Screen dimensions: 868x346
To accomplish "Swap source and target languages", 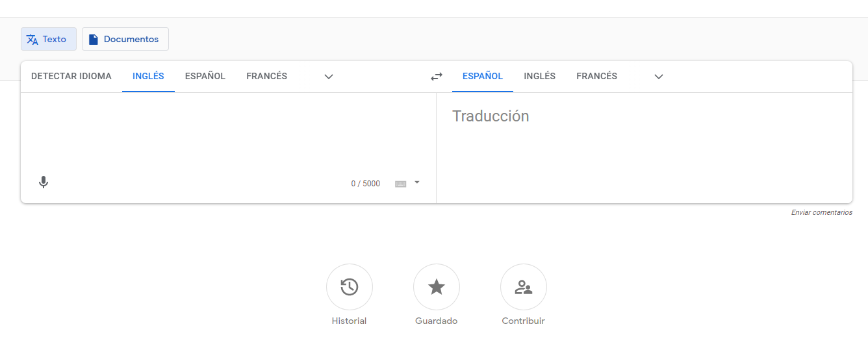I will (x=437, y=77).
